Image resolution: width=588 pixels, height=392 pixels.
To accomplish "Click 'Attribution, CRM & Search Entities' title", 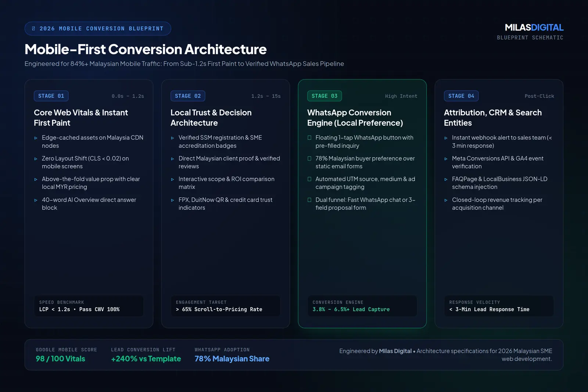I will (493, 118).
